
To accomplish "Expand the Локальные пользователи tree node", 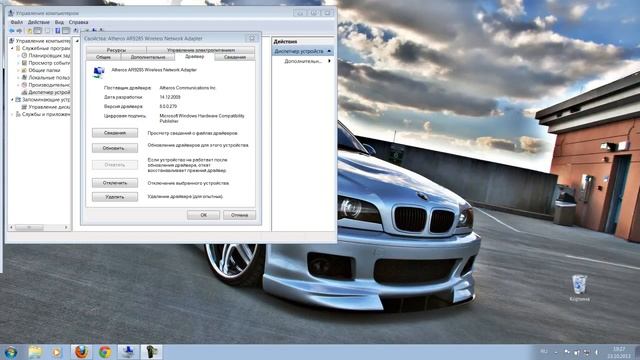I will pyautogui.click(x=18, y=78).
